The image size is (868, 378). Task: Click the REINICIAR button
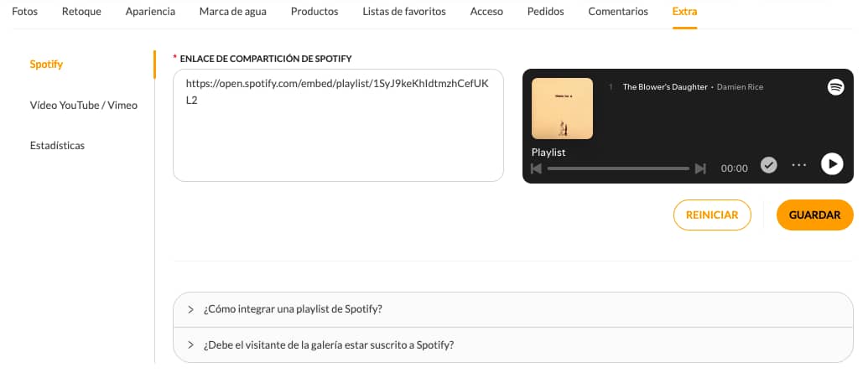point(712,215)
